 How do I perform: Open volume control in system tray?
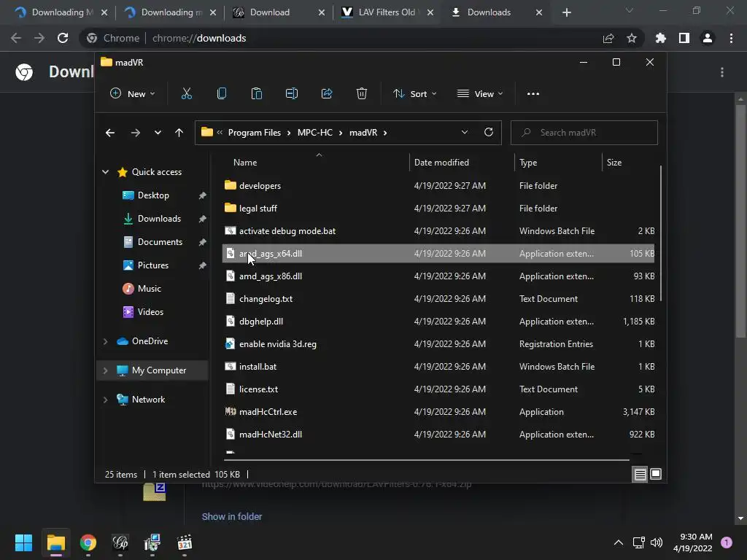(x=657, y=542)
